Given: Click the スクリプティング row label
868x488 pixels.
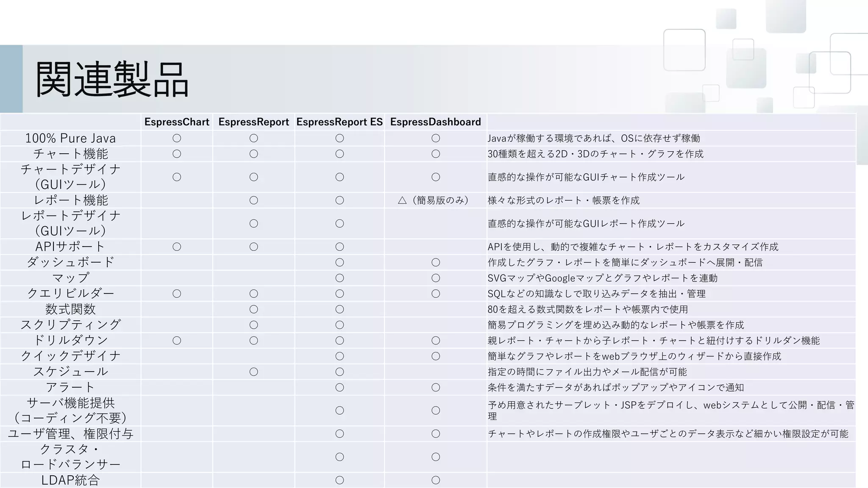Looking at the screenshot, I should [70, 325].
